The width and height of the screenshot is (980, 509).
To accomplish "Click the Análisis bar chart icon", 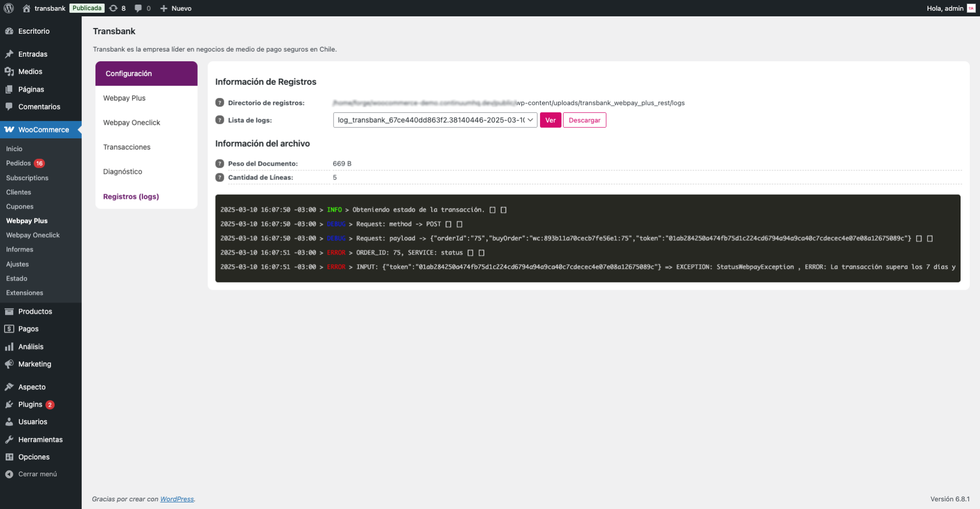I will coord(9,346).
